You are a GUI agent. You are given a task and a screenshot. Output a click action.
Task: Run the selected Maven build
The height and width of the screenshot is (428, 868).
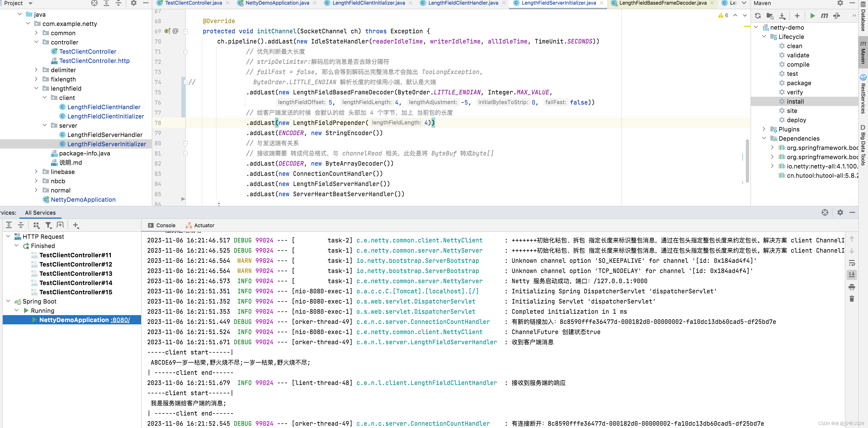tap(812, 16)
